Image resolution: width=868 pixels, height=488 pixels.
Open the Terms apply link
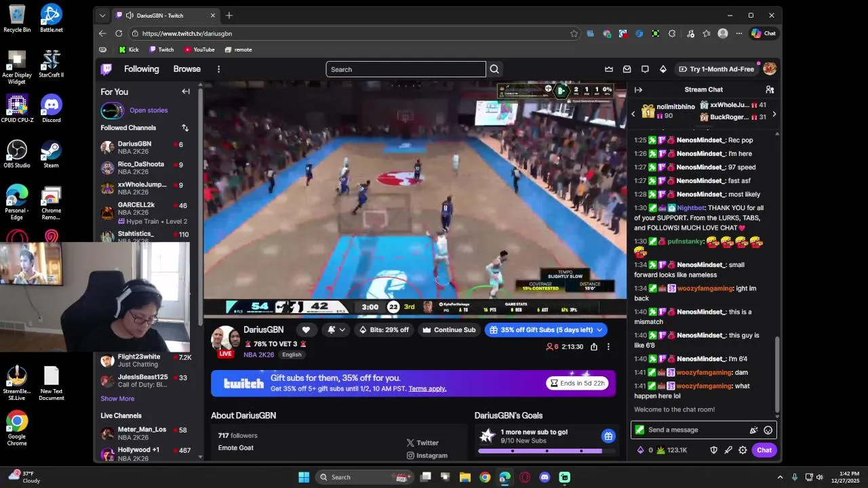[427, 389]
